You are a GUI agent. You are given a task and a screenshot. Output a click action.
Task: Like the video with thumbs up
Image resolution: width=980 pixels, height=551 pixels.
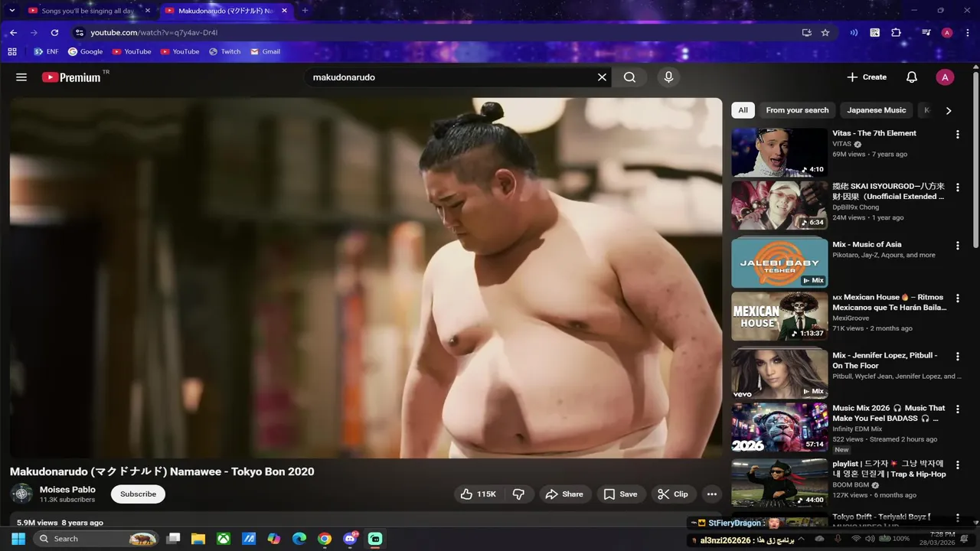pos(479,494)
